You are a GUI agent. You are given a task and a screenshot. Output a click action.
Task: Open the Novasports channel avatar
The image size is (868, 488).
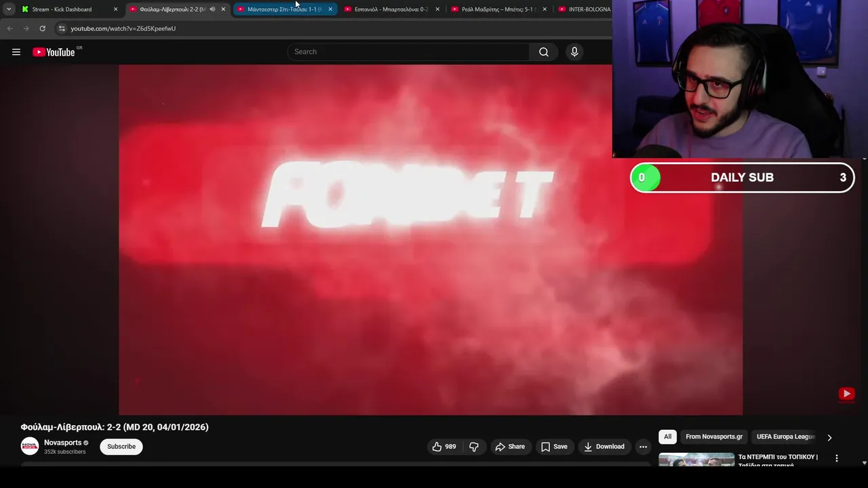pyautogui.click(x=30, y=446)
